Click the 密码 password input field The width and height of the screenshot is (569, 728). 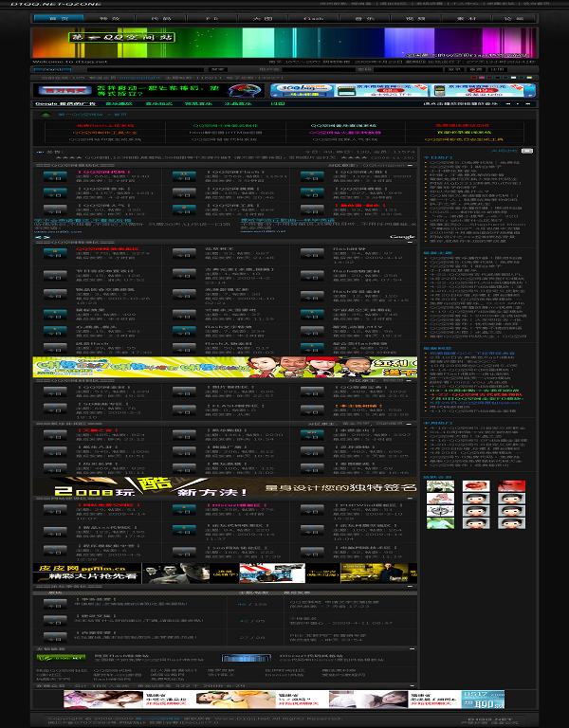coord(407,69)
